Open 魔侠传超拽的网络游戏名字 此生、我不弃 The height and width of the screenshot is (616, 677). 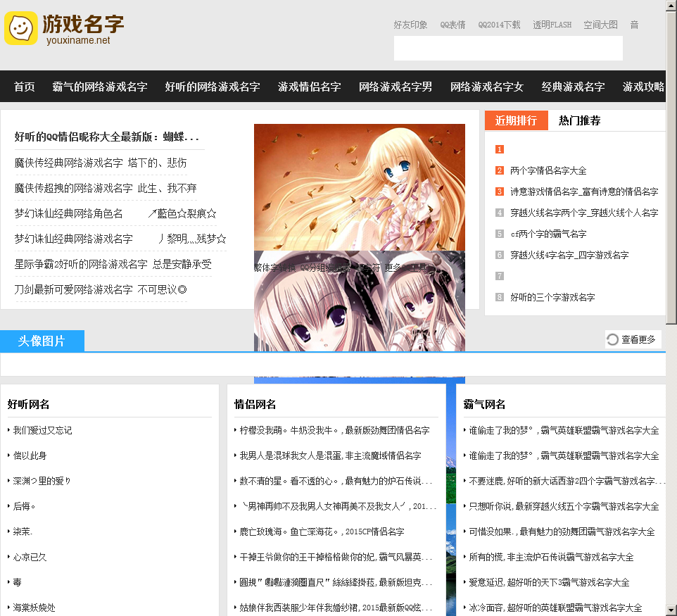point(106,189)
